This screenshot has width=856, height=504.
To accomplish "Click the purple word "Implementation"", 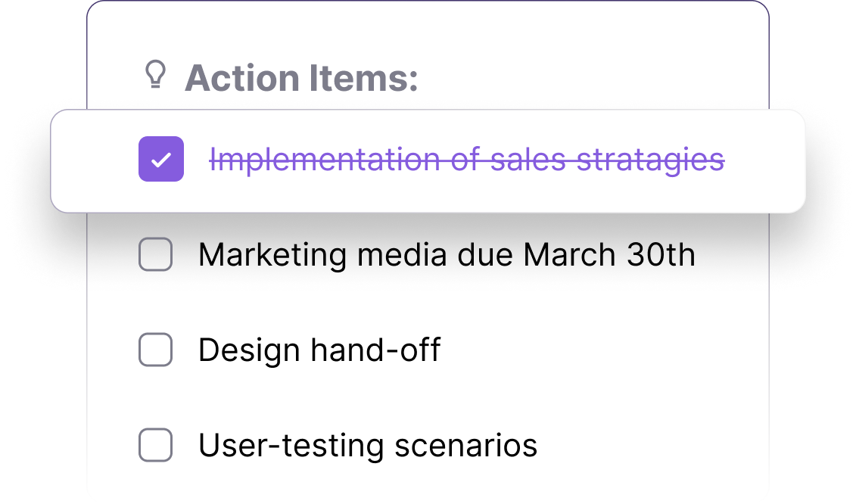I will click(325, 161).
